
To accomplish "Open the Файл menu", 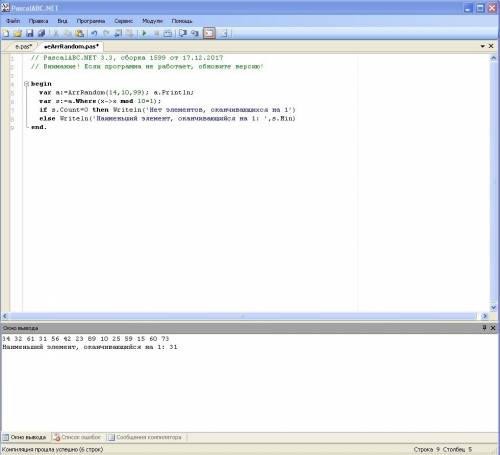I will (13, 21).
